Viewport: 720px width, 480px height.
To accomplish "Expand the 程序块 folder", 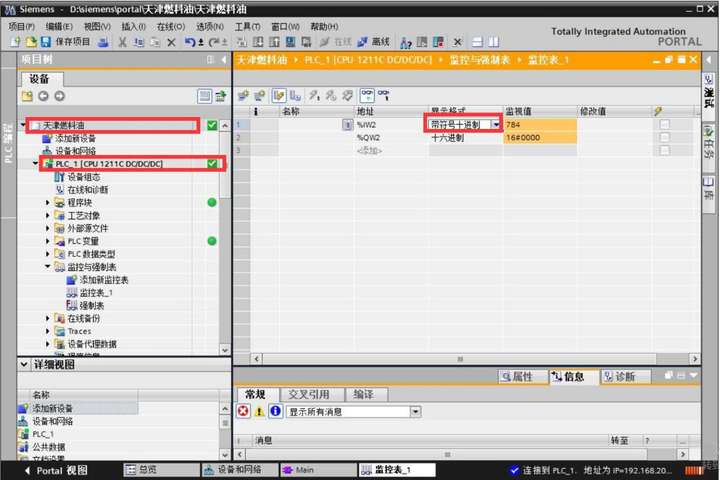I will tap(48, 203).
